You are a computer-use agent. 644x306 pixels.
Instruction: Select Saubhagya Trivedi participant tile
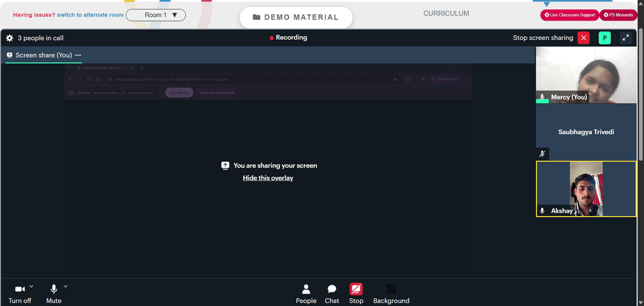[x=586, y=132]
